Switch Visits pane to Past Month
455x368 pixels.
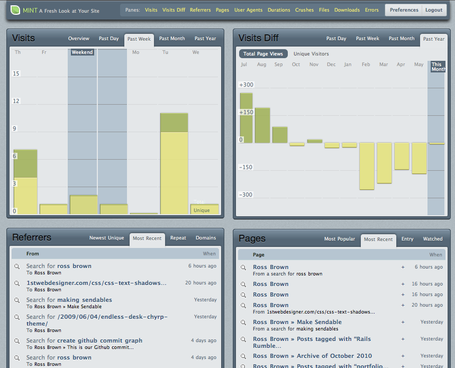coord(172,38)
